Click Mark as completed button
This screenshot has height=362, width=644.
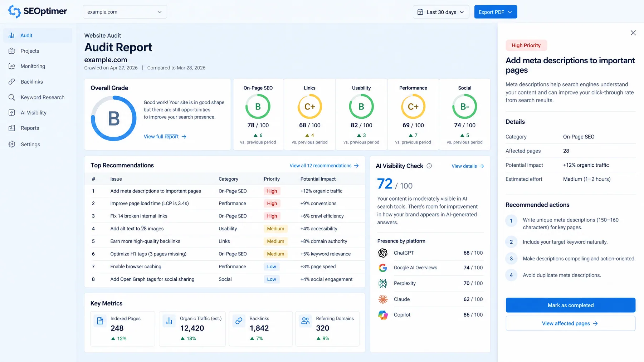570,305
